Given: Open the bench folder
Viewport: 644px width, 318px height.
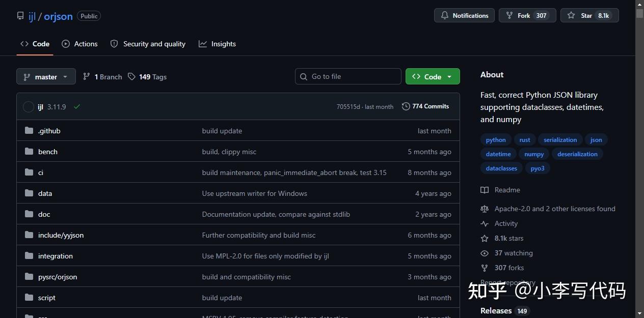Looking at the screenshot, I should 48,152.
